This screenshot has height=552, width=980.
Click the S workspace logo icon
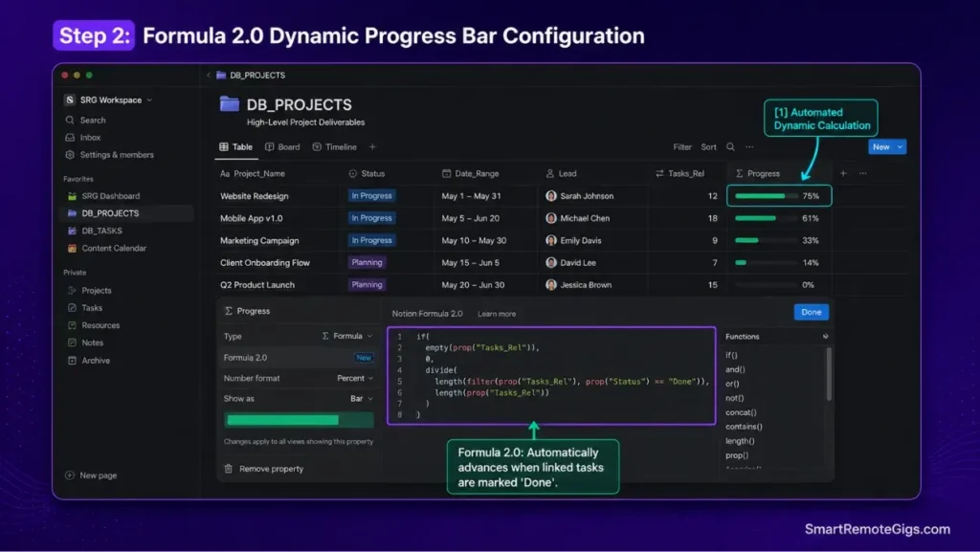(69, 99)
